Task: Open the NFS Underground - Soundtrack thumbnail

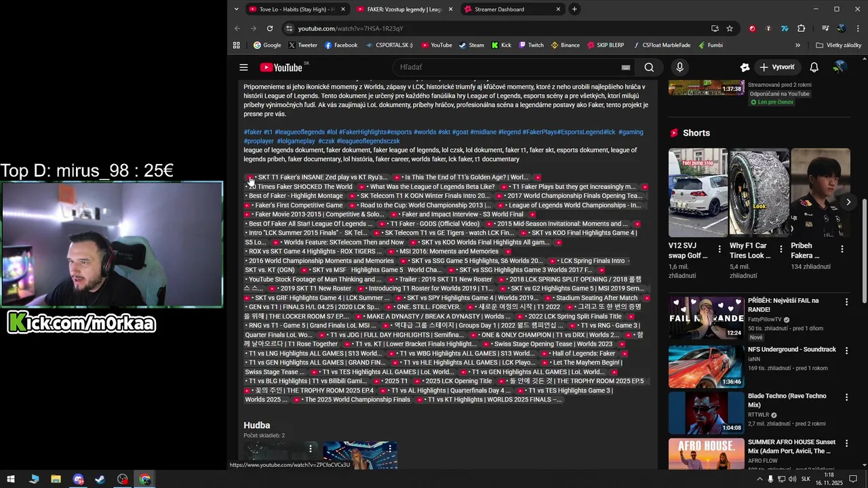Action: 707,366
